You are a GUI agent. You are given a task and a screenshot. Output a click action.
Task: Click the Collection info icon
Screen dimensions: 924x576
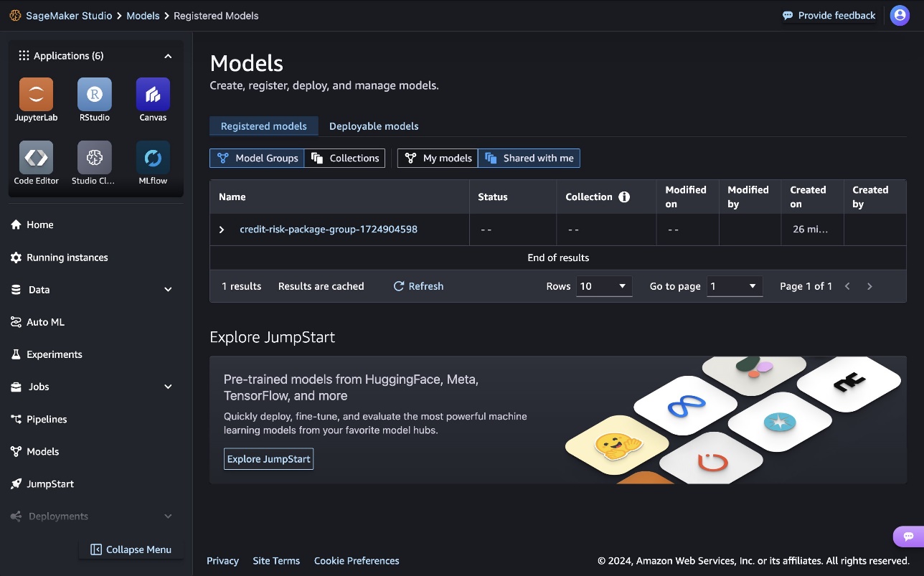[624, 197]
